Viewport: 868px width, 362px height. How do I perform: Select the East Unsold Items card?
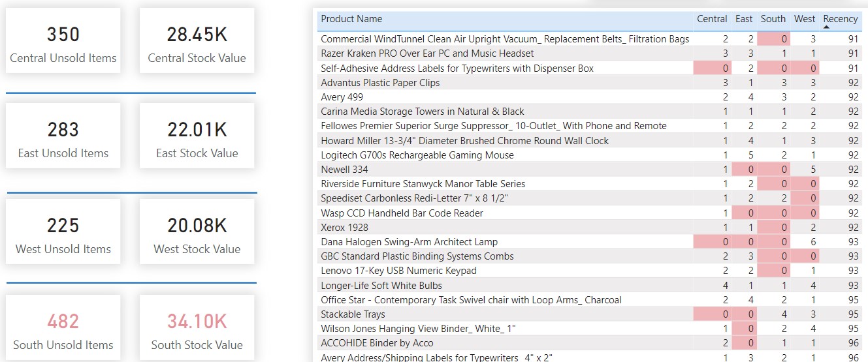63,136
